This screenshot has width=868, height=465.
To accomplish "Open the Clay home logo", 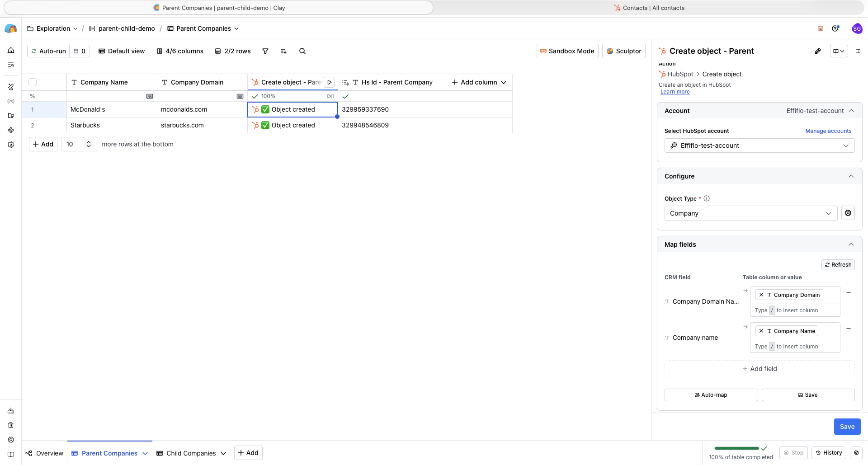I will click(x=10, y=28).
